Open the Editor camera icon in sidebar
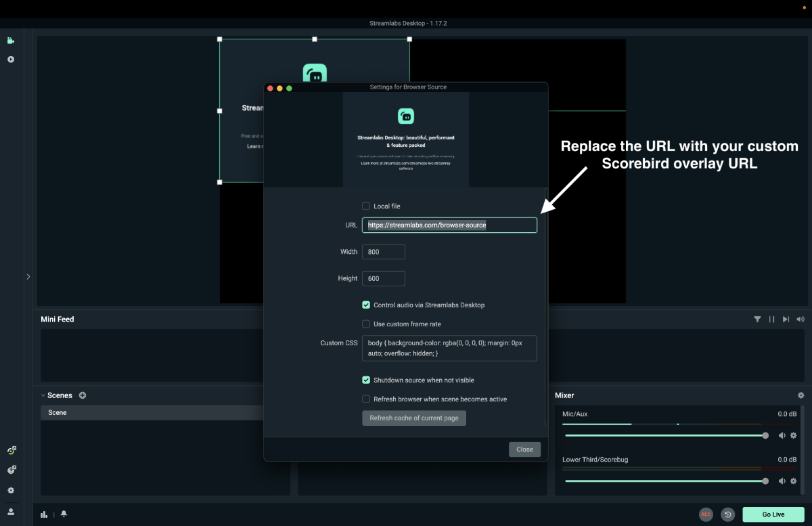The width and height of the screenshot is (812, 526). pos(11,41)
